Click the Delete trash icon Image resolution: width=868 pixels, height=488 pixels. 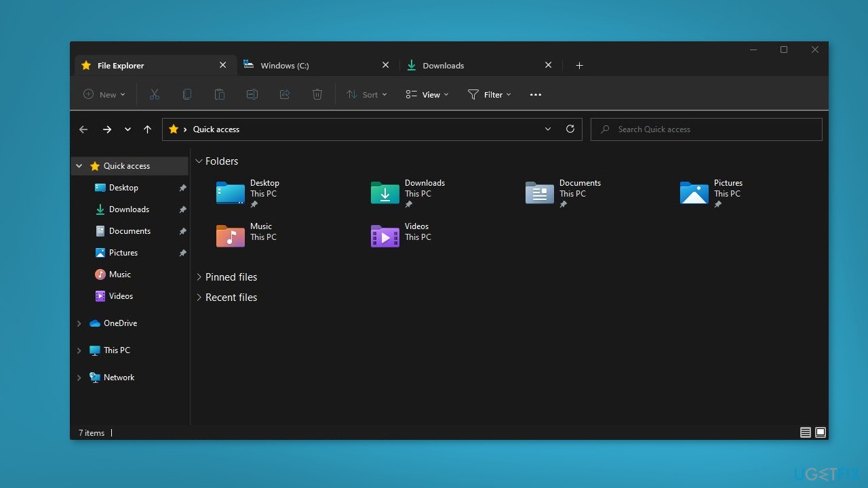(x=317, y=94)
